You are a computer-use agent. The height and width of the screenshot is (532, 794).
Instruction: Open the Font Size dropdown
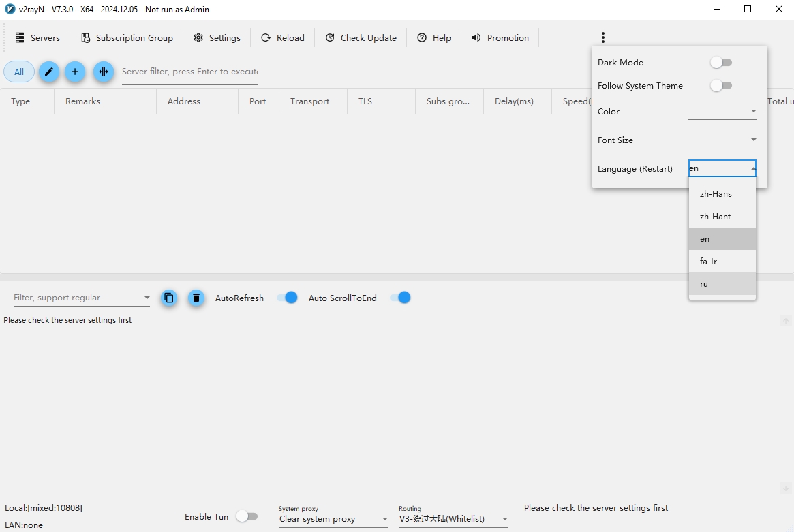722,140
